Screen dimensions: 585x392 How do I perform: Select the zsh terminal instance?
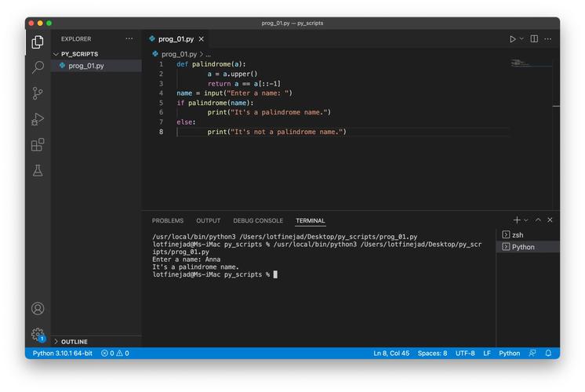(528, 235)
